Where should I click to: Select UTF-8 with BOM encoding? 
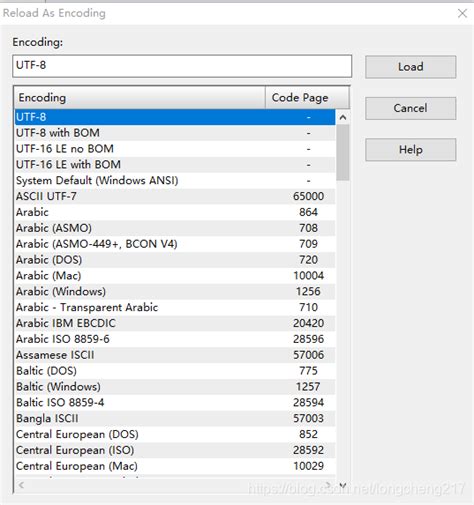click(x=175, y=133)
